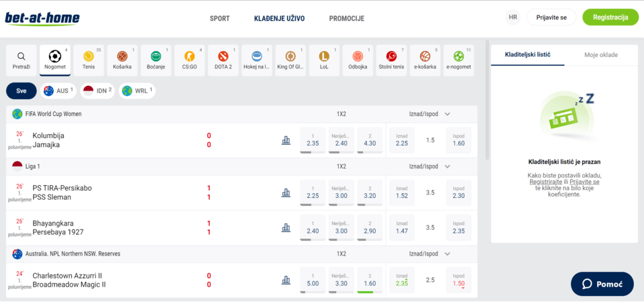The height and width of the screenshot is (302, 644).
Task: Open statistics for Kolumbija vs Jamajka
Action: pos(286,140)
